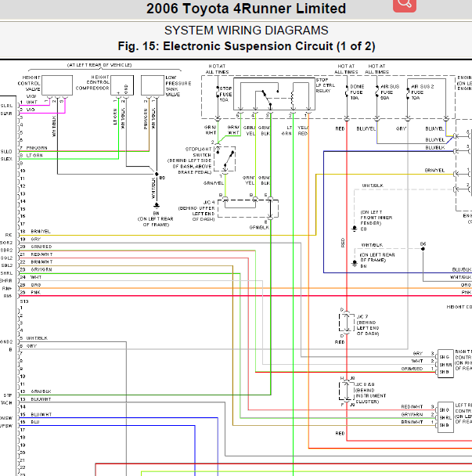Click the '20 GRN/RED' pin label
This screenshot has height=476, width=472.
36,247
